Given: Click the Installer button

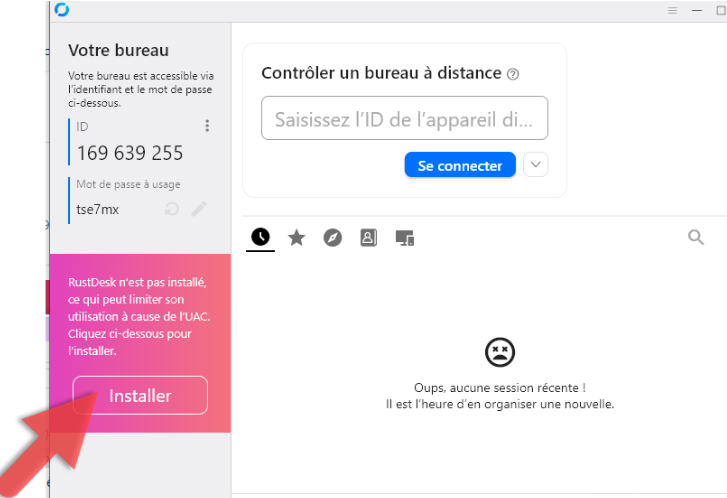Looking at the screenshot, I should click(x=140, y=395).
